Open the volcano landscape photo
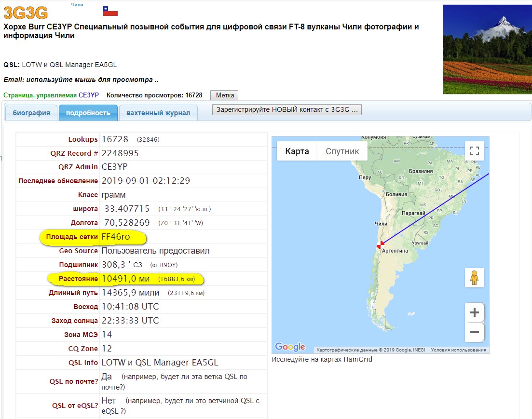This screenshot has height=419, width=532. click(x=487, y=50)
